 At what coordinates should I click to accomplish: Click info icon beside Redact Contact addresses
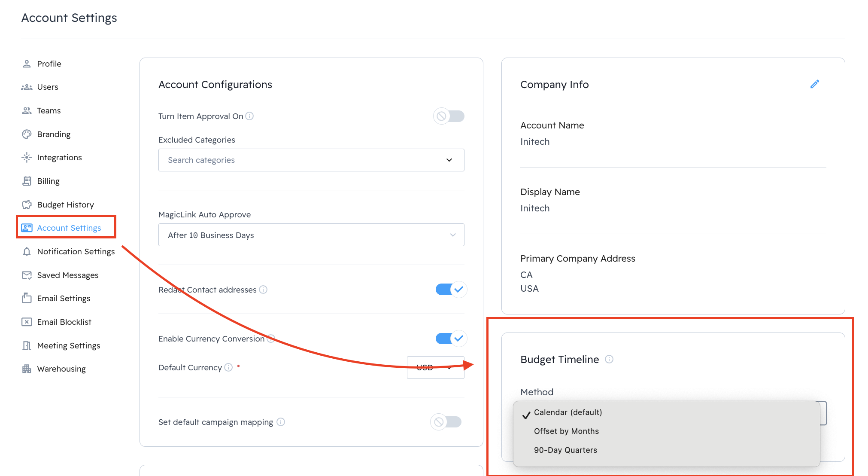click(263, 290)
